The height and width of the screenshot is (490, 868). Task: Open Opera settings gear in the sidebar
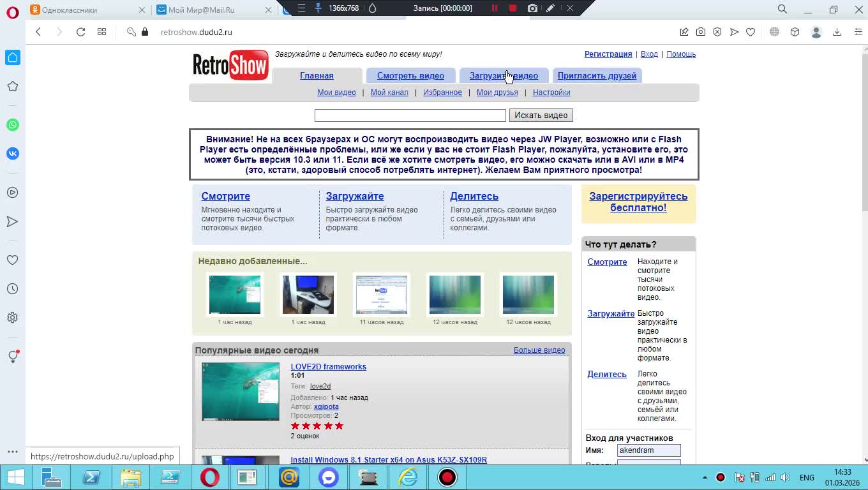(13, 318)
